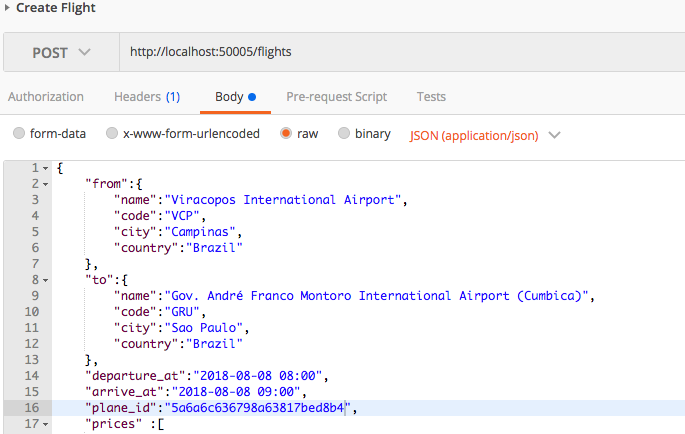Click the plane_id value on line 16

tap(257, 408)
